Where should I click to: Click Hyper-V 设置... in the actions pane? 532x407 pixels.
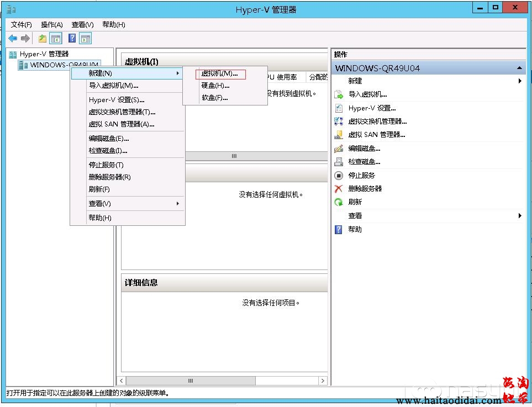[372, 108]
